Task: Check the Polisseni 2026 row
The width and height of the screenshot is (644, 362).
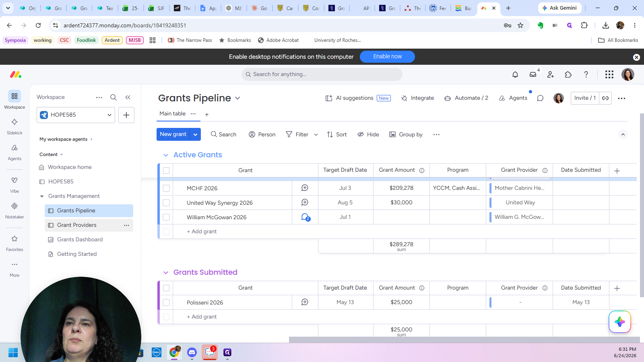Action: pos(166,302)
